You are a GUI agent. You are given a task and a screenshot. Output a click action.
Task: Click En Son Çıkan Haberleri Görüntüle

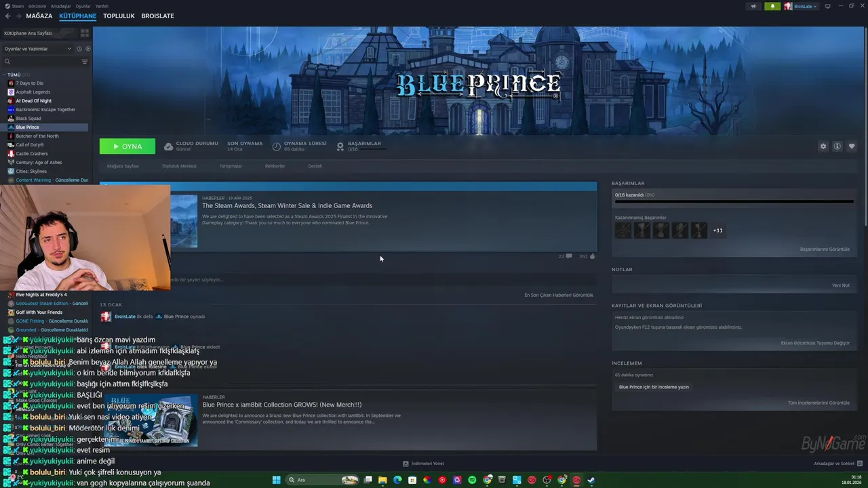559,295
